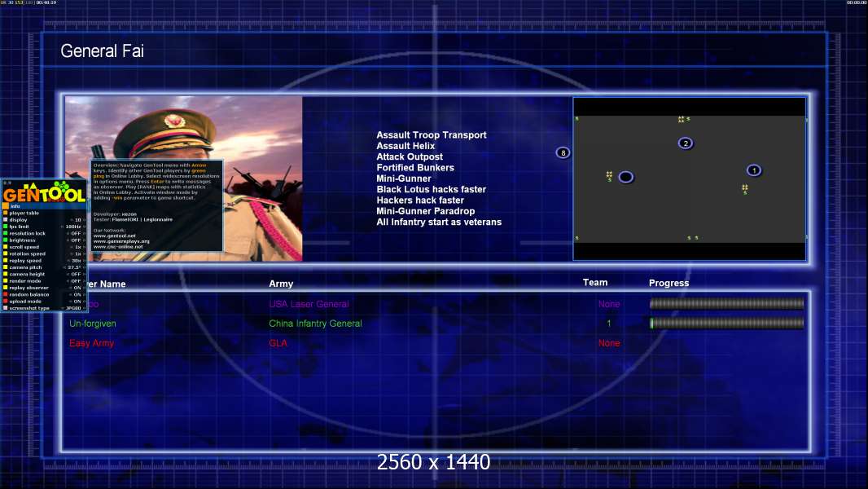
Task: Click the Assault Troop Transport entry
Action: point(432,135)
